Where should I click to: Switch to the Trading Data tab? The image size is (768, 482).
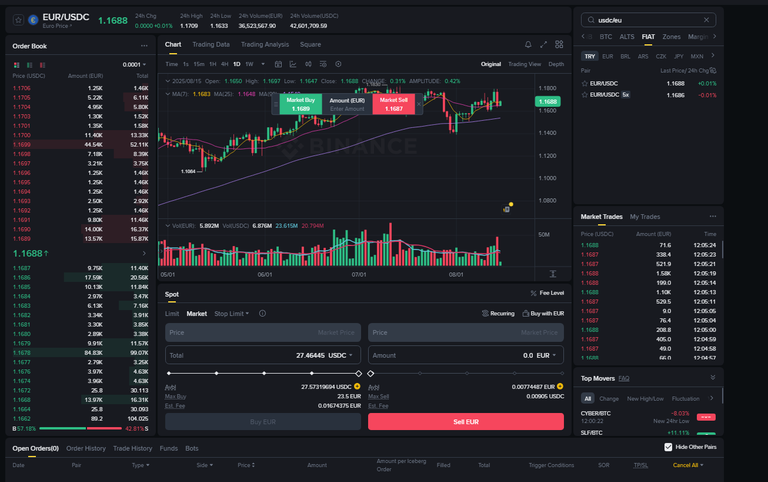point(211,45)
